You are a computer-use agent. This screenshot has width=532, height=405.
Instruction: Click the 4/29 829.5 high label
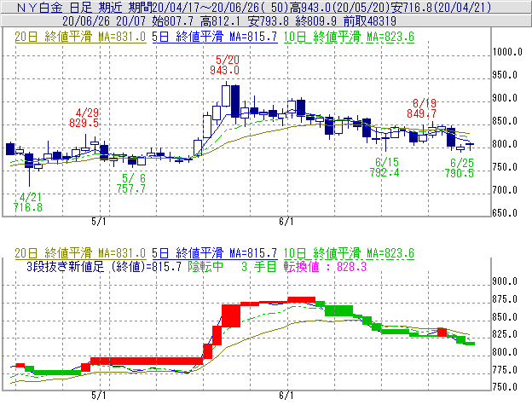(84, 118)
